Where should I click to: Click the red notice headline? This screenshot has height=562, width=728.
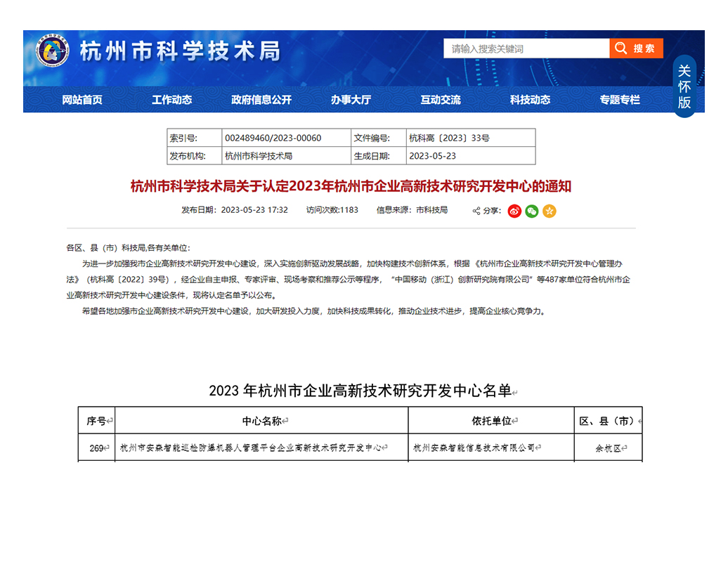point(351,186)
